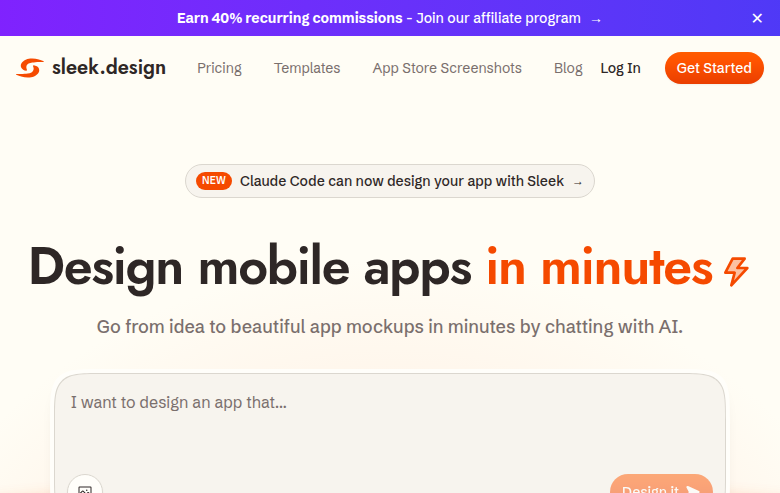Image resolution: width=780 pixels, height=493 pixels.
Task: Click the "Design mobile apps" heading text
Action: pyautogui.click(x=250, y=269)
